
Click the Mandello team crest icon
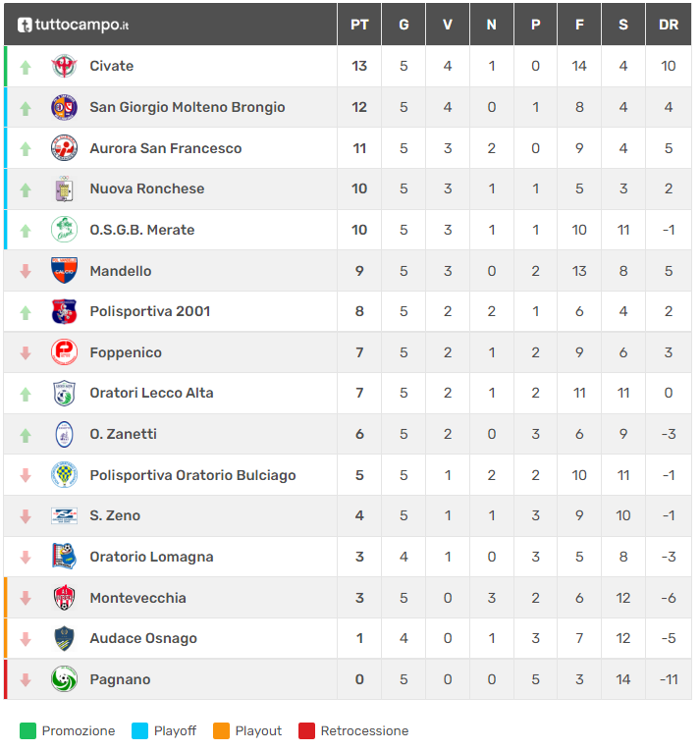tap(64, 271)
